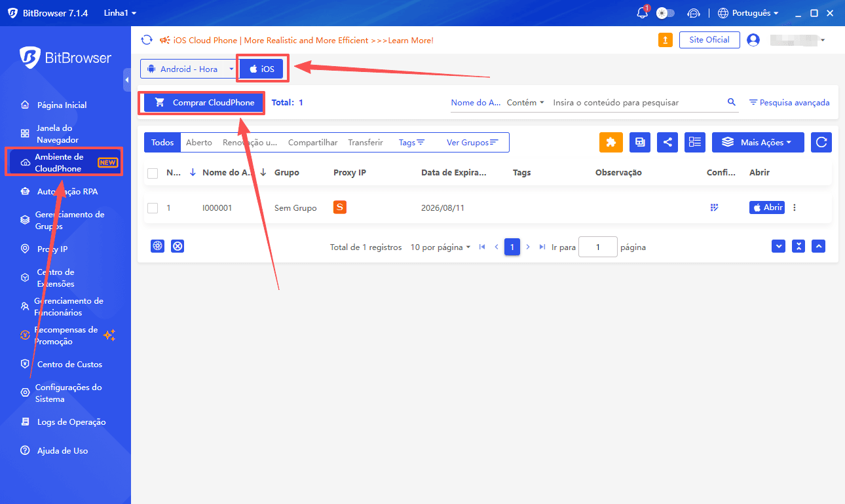Open the Contém filter dropdown
The height and width of the screenshot is (504, 845).
pyautogui.click(x=525, y=103)
